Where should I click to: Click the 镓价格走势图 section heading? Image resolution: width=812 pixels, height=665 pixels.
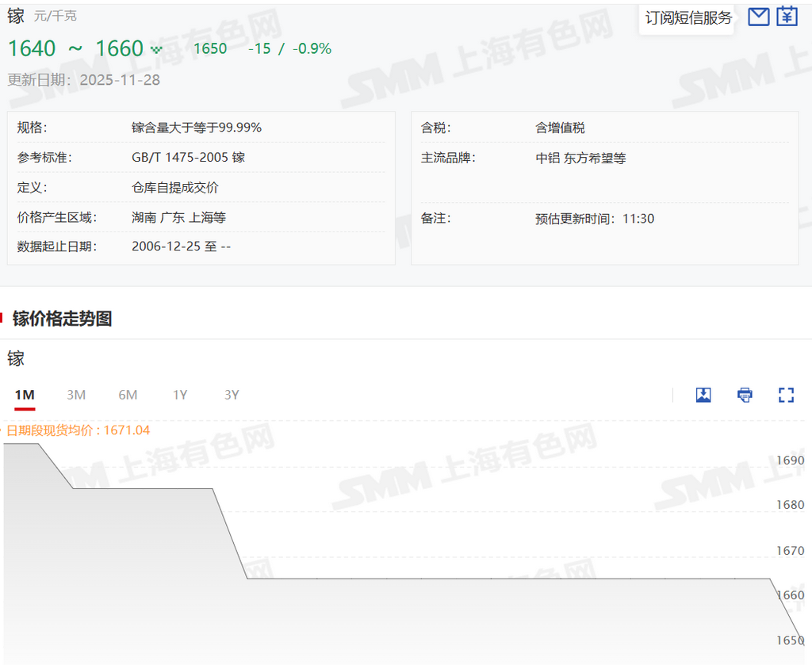click(62, 319)
